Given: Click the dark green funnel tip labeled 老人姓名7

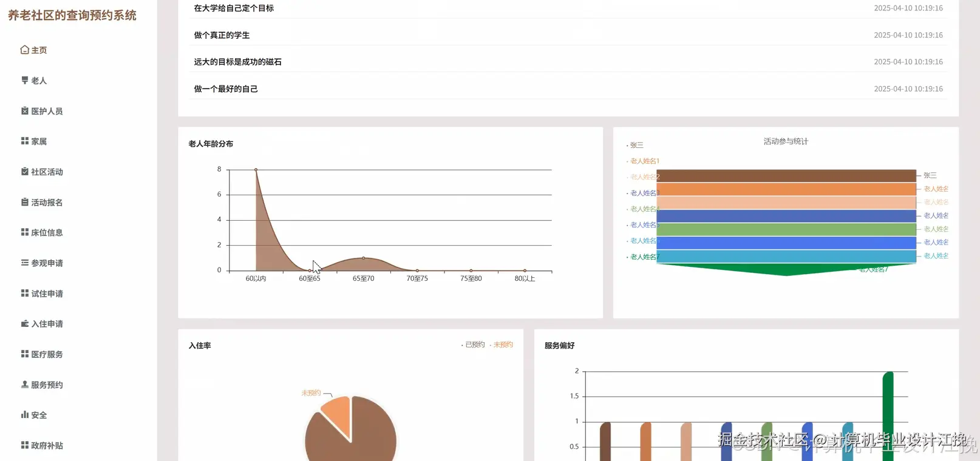Looking at the screenshot, I should 786,269.
